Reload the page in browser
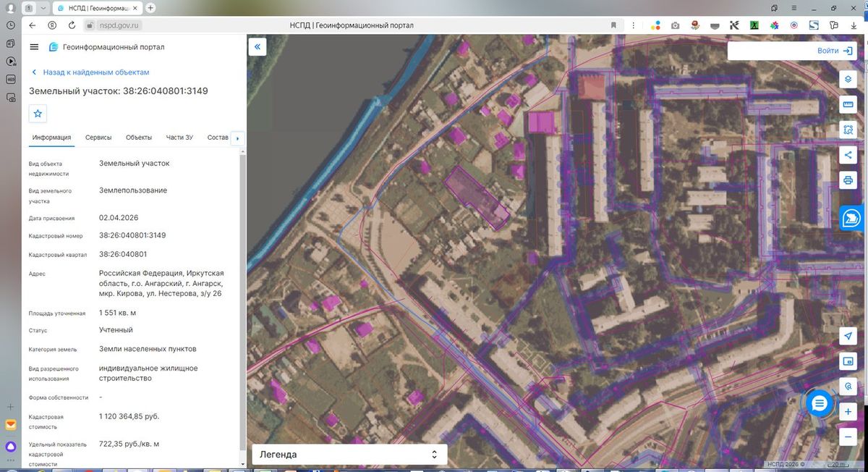Screen dimensions: 868x472 (x=72, y=25)
